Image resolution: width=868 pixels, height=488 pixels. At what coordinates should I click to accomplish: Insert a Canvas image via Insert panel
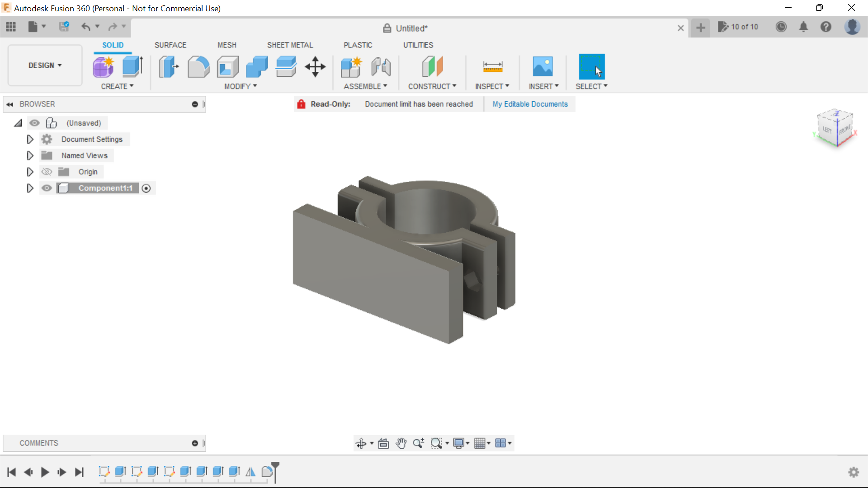coord(543,66)
